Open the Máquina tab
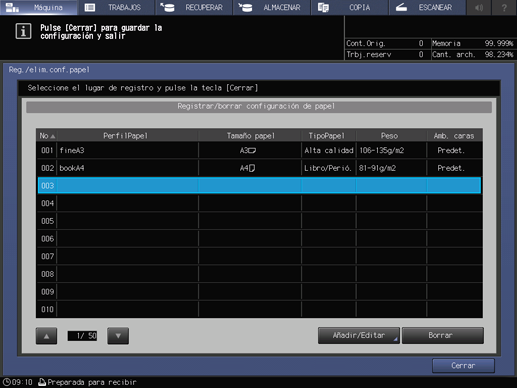Viewport: 517px width, 388px height. [38, 7]
